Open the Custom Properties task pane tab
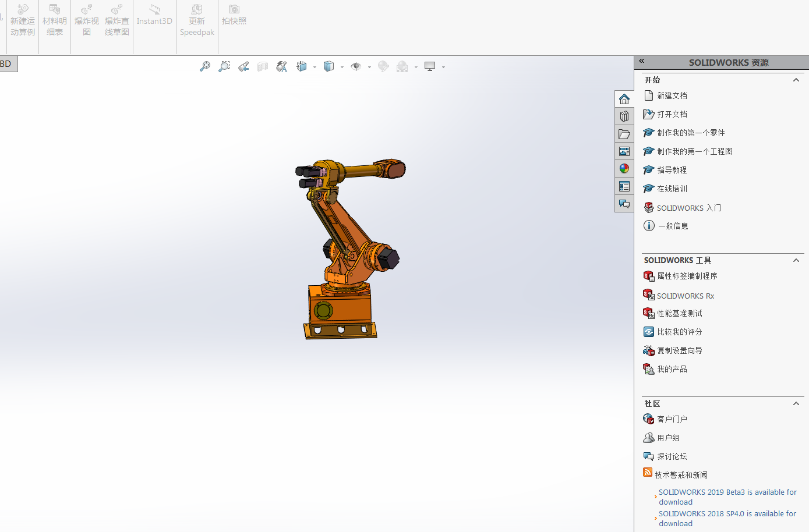This screenshot has height=532, width=809. 624,186
